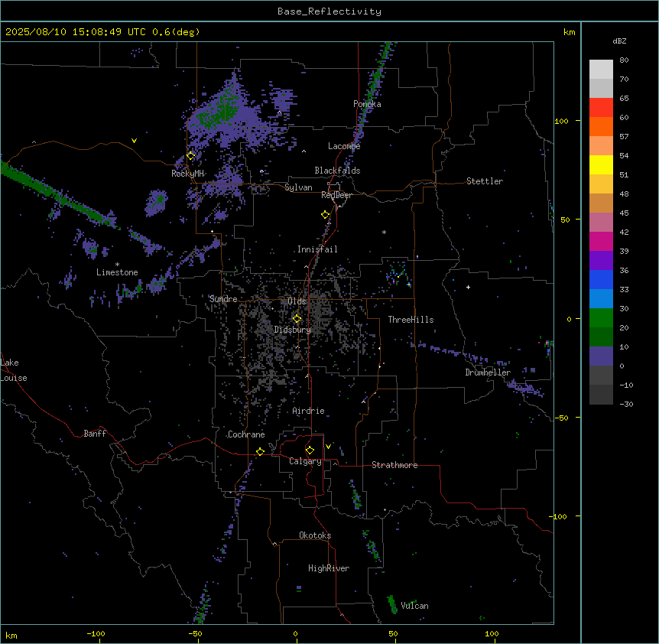The height and width of the screenshot is (644, 659).
Task: Select the red 60-65 dBZ legend swatch
Action: click(601, 107)
